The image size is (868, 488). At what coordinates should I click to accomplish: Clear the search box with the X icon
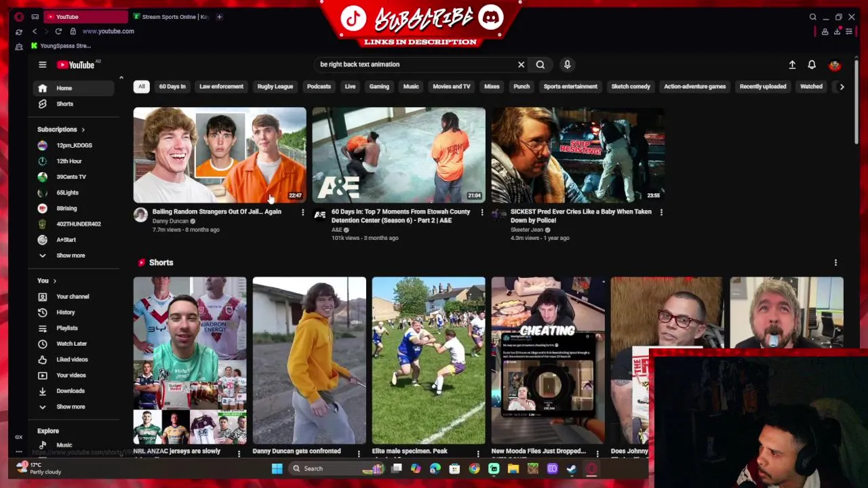521,64
